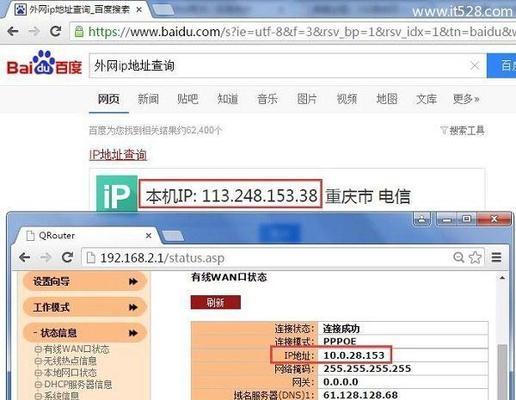This screenshot has height=400, width=516.
Task: Reload the QRouter status page
Action: click(68, 257)
